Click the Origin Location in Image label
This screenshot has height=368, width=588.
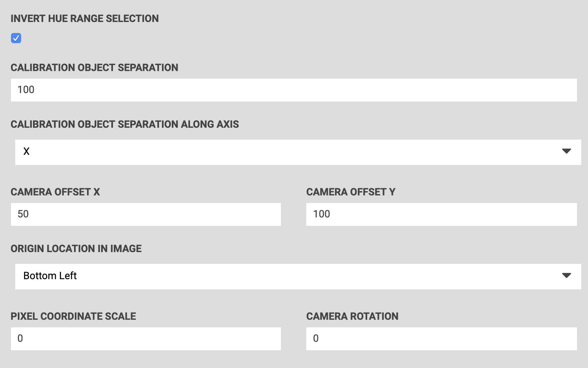click(76, 249)
